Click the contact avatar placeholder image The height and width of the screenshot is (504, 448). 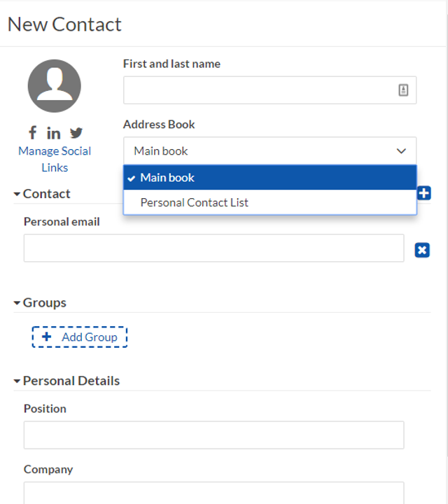(x=55, y=86)
